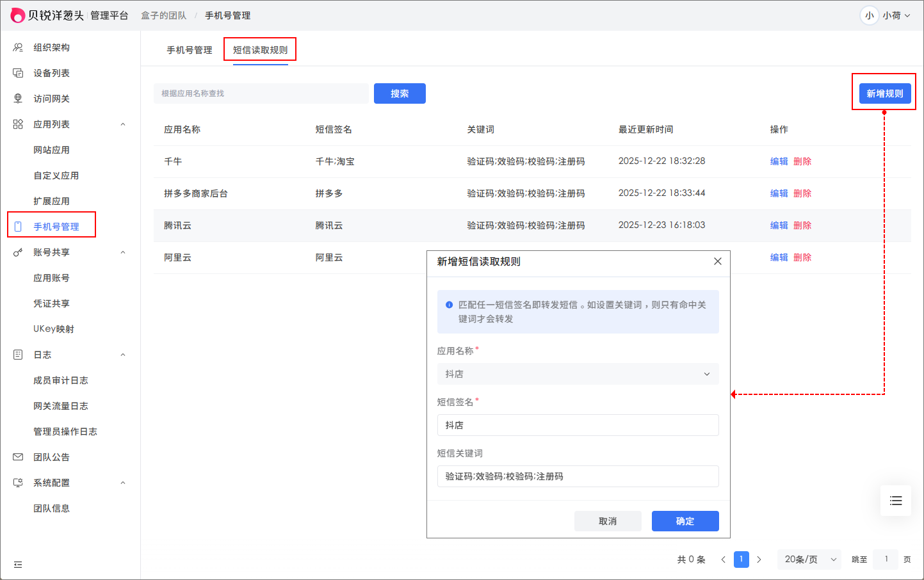Click the 设备列表 sidebar icon

pyautogui.click(x=18, y=73)
